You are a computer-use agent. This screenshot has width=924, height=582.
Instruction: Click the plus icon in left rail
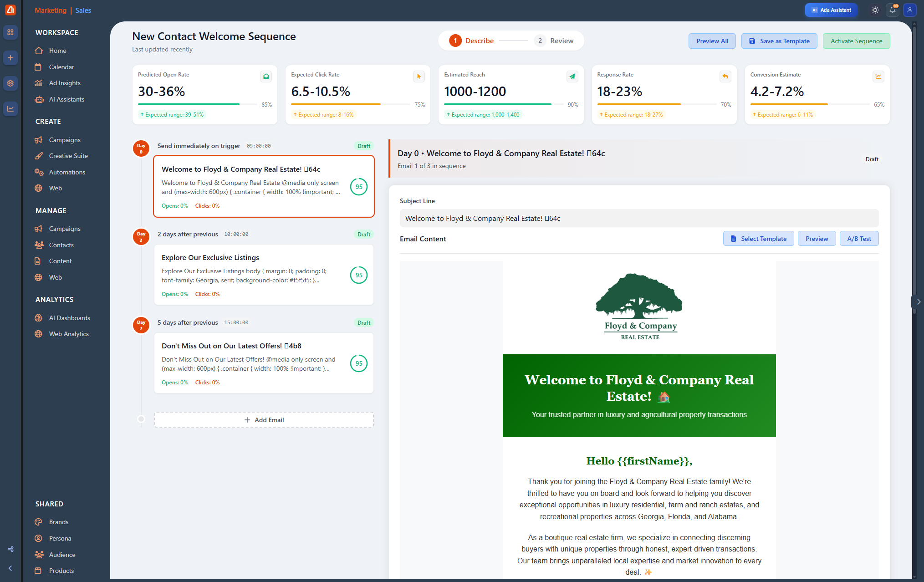[10, 58]
